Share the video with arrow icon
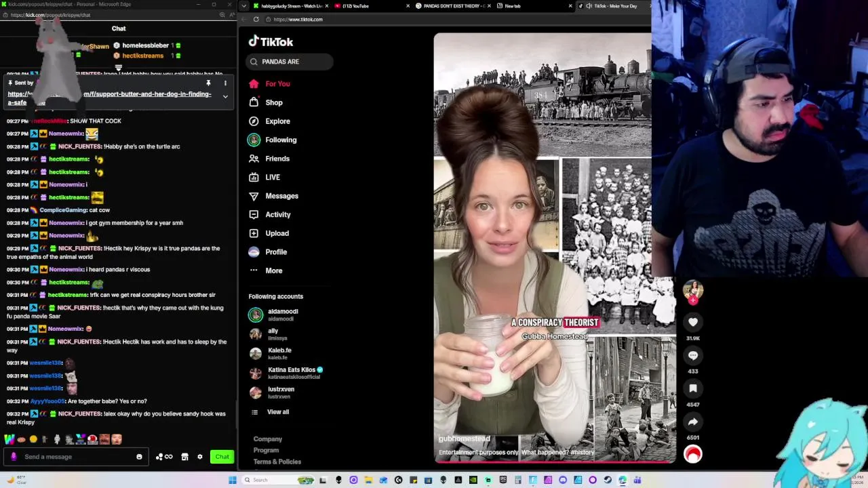Image resolution: width=868 pixels, height=488 pixels. click(x=693, y=422)
